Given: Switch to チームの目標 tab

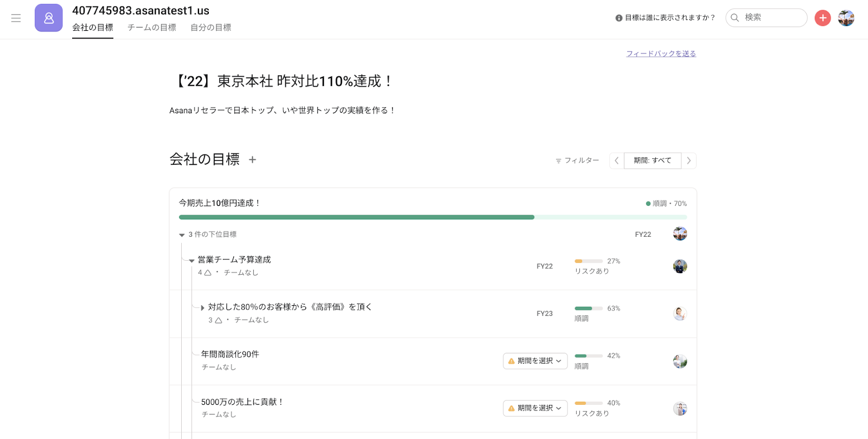Looking at the screenshot, I should tap(152, 28).
